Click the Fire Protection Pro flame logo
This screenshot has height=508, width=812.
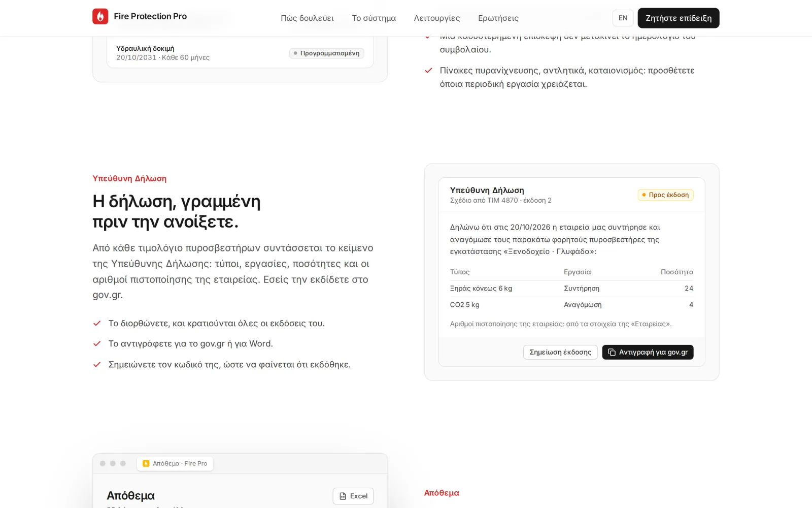[100, 16]
